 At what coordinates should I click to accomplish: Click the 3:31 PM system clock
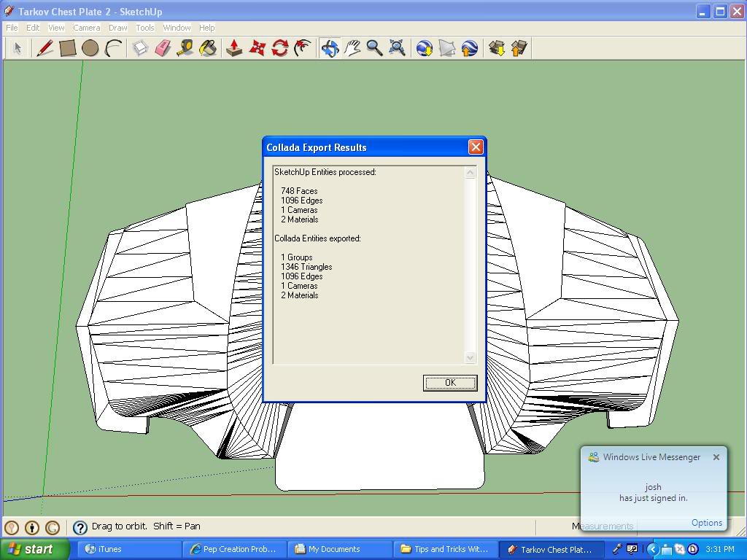pos(719,550)
